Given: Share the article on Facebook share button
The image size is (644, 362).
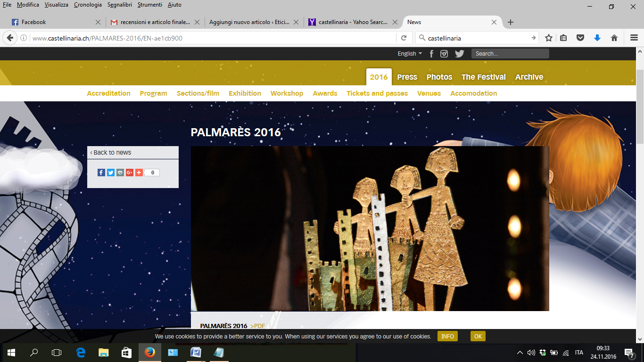Looking at the screenshot, I should click(101, 173).
